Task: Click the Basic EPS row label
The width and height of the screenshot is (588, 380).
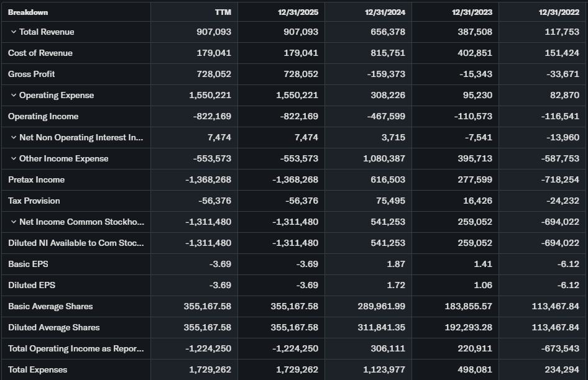Action: coord(28,265)
